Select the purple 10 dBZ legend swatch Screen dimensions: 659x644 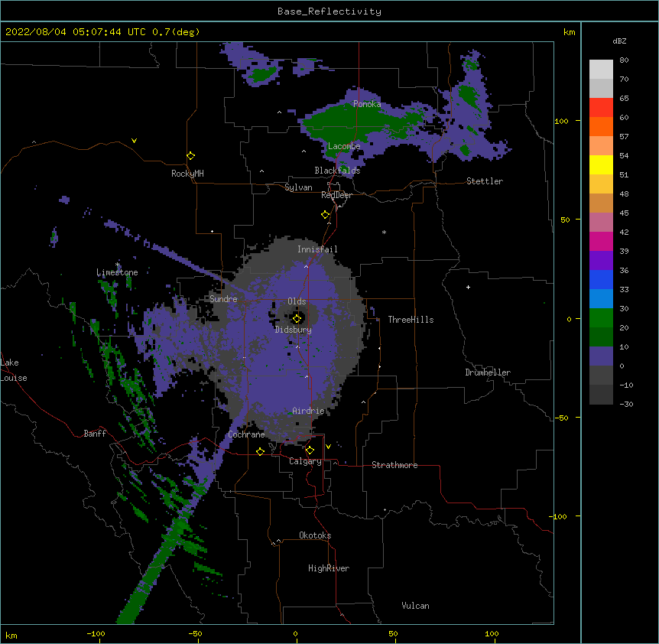pos(601,356)
